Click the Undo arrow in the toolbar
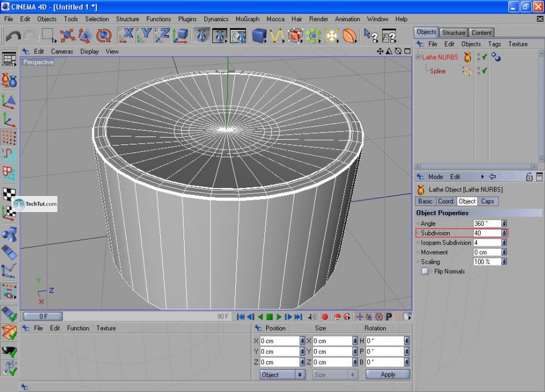This screenshot has height=392, width=545. point(14,36)
